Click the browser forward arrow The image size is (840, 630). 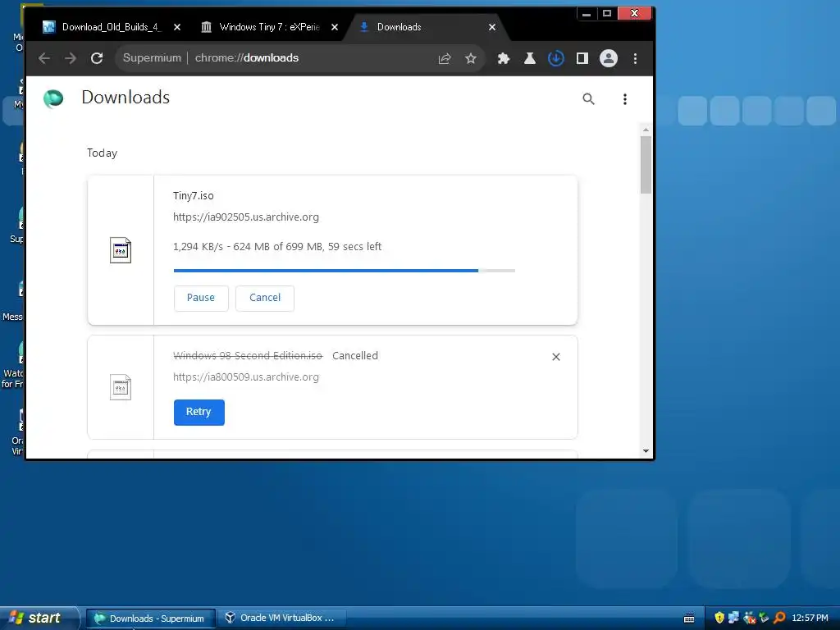tap(71, 58)
